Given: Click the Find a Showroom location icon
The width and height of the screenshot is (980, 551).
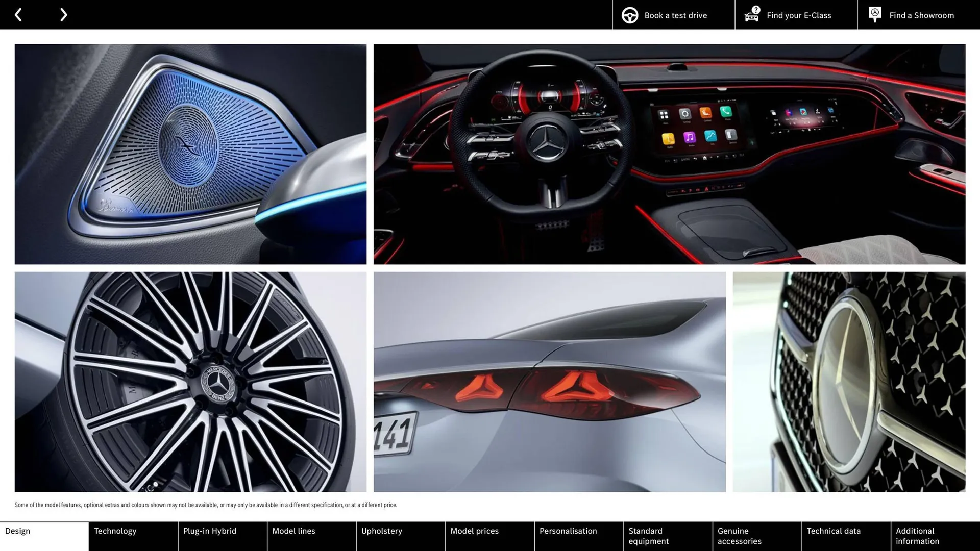Looking at the screenshot, I should (x=875, y=14).
